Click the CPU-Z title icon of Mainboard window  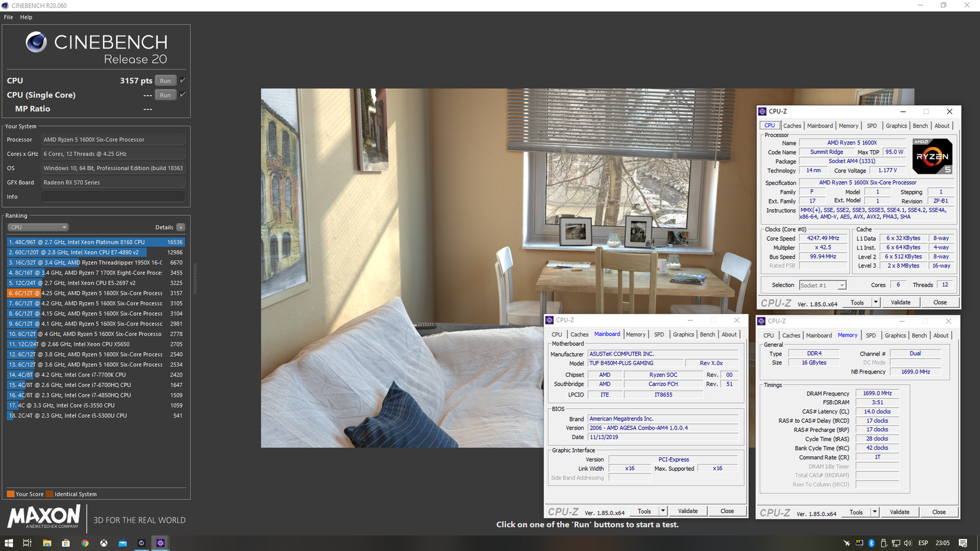(x=550, y=320)
